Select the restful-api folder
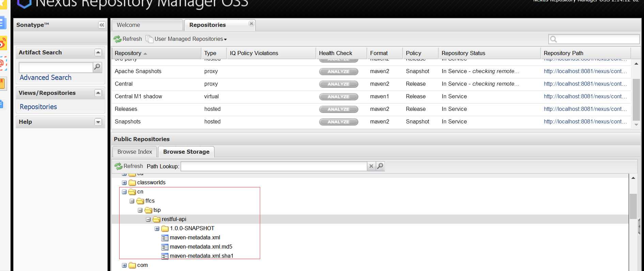Screen dimensions: 644x271 click(x=174, y=219)
